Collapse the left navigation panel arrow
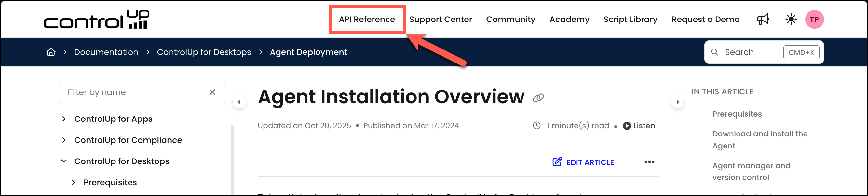The width and height of the screenshot is (868, 196). coord(239,102)
